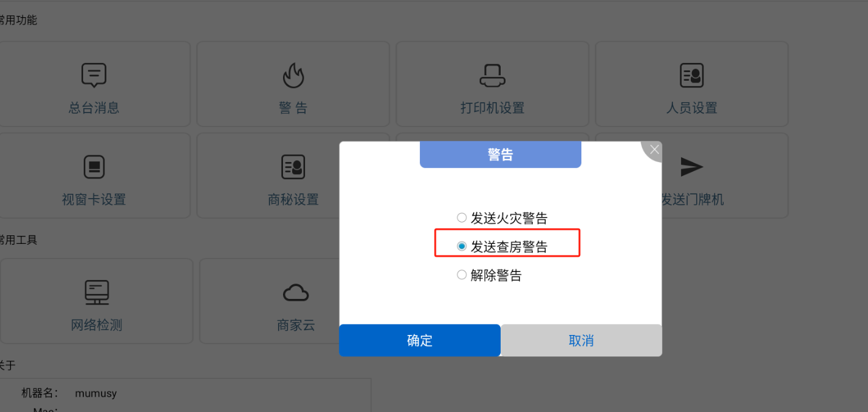Click the 打印机设置 text label
Viewport: 868px width, 412px height.
point(493,108)
